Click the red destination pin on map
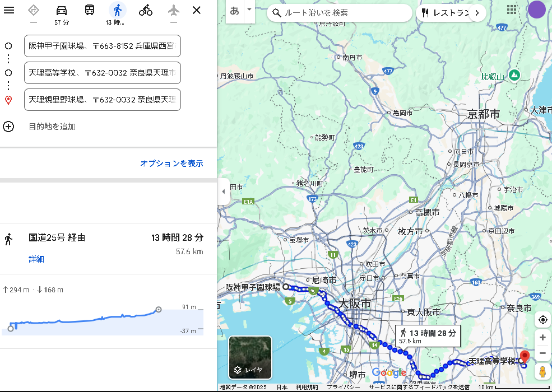 pos(525,357)
